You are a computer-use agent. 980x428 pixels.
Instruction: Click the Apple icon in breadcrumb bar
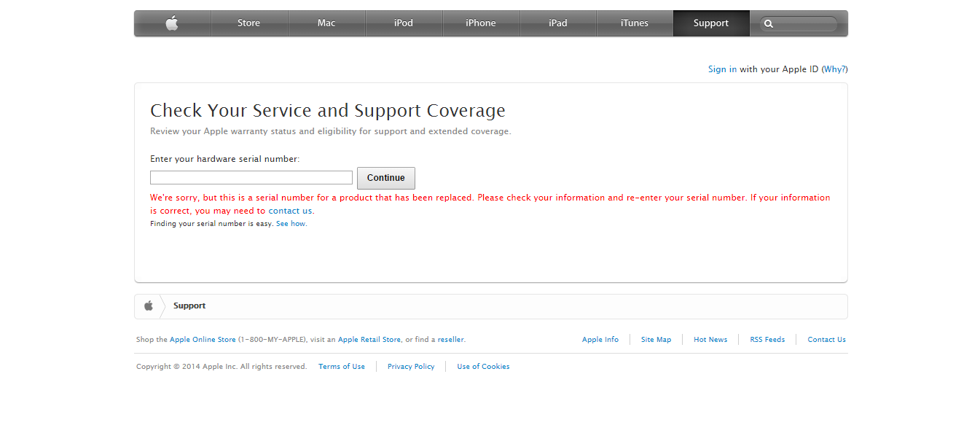[149, 306]
